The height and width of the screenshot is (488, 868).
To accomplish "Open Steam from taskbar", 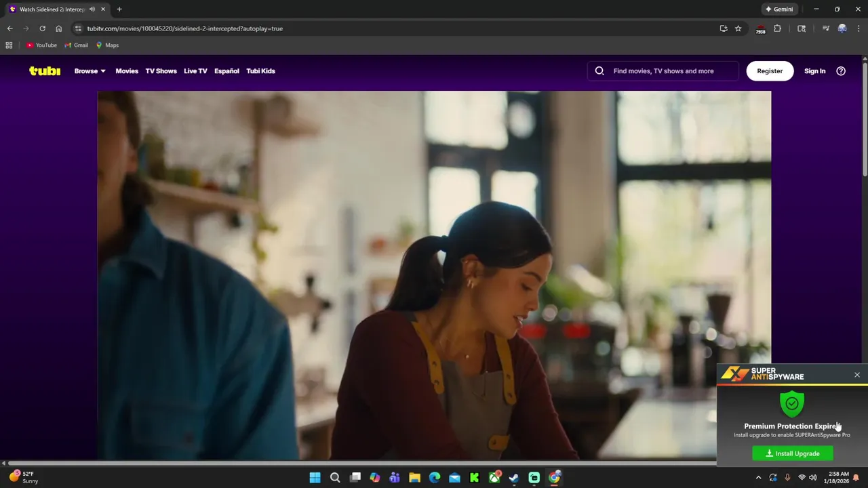I will click(x=514, y=478).
